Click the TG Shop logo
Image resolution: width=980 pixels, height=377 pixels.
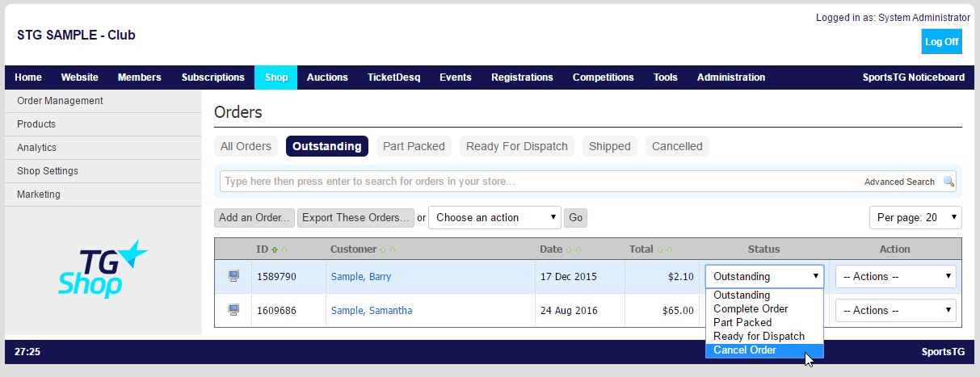(x=103, y=269)
